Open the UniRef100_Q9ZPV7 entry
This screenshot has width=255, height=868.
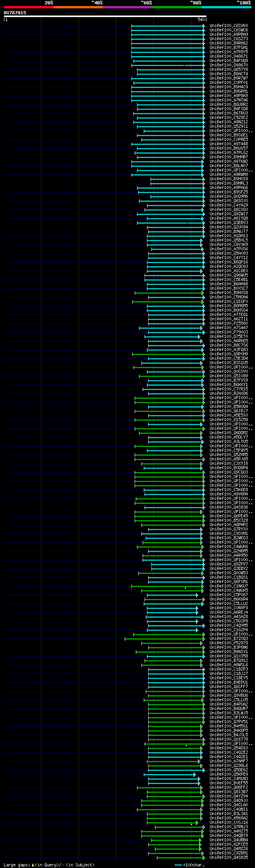(229, 564)
